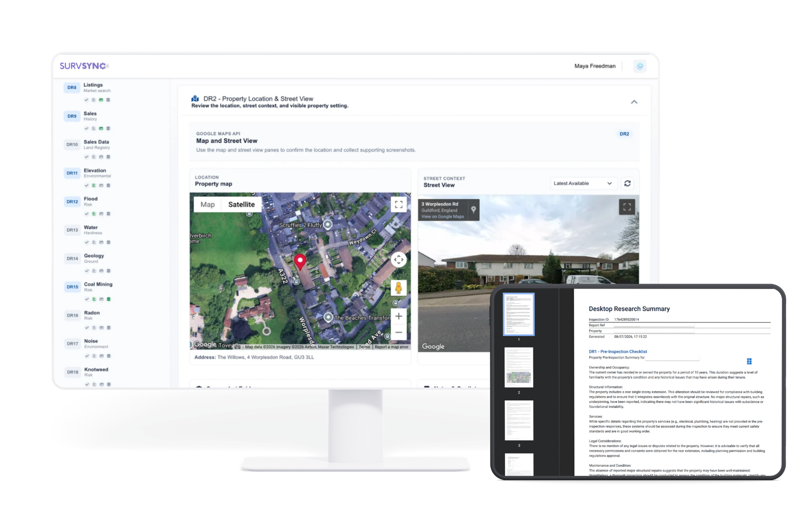Image resolution: width=812 pixels, height=508 pixels.
Task: Collapse the DR2 Property Location section
Action: pyautogui.click(x=634, y=102)
